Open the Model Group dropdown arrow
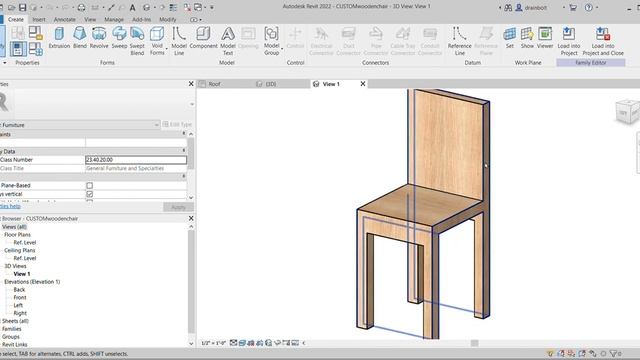 tap(282, 49)
